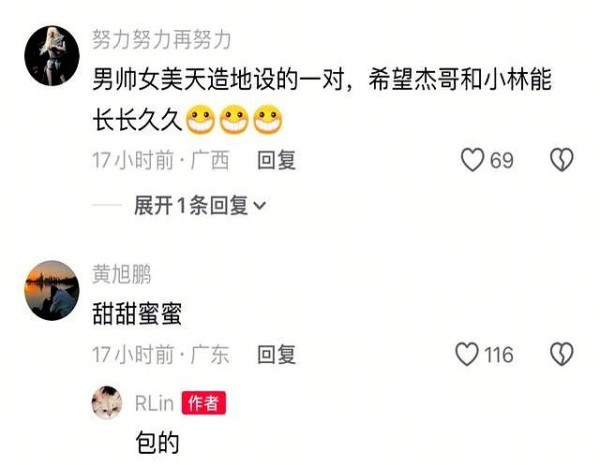600x465 pixels.
Task: Open username 黄旭鹏
Action: pos(122,274)
